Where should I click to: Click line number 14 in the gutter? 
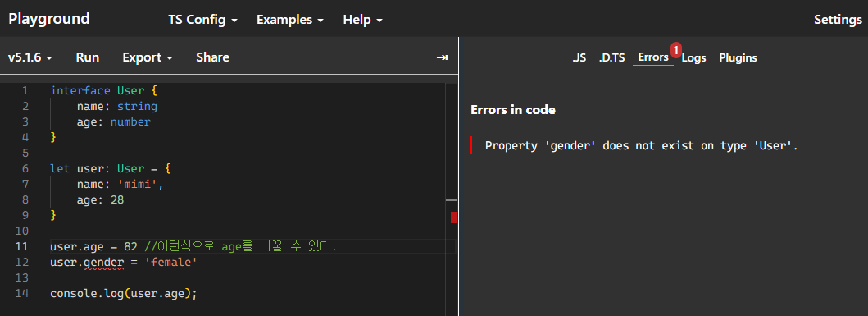[x=21, y=293]
